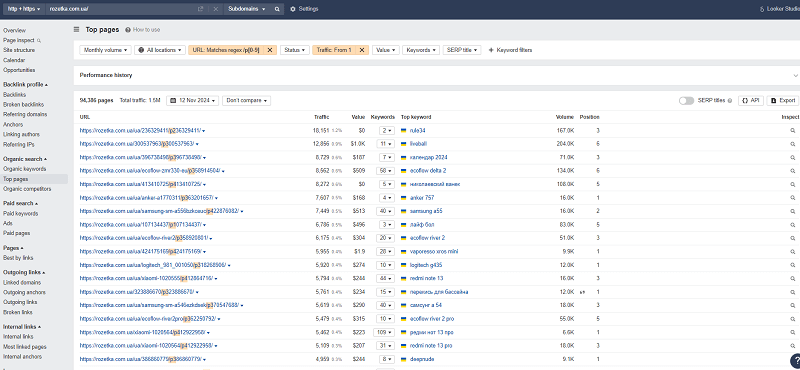Open Site structure in the sidebar
This screenshot has height=370, width=800.
pos(19,51)
